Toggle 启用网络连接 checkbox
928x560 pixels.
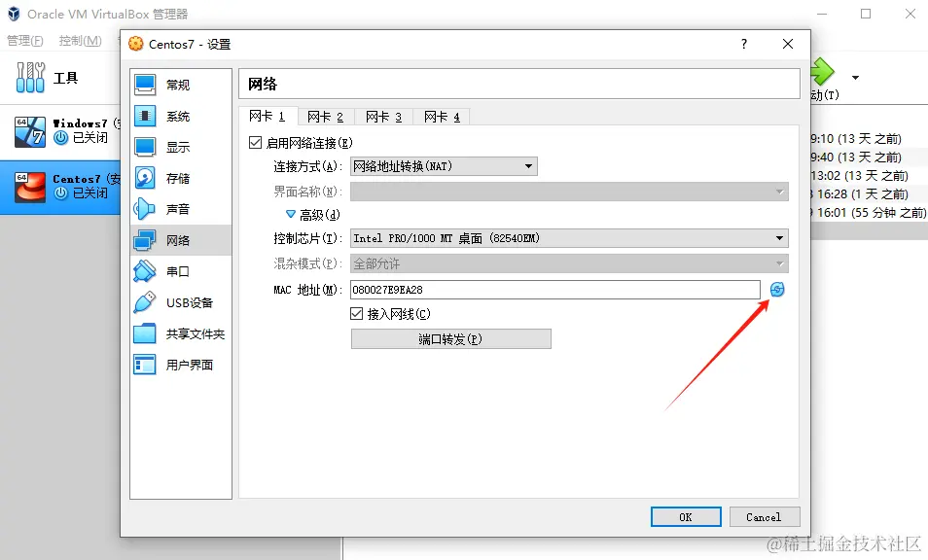tap(255, 143)
